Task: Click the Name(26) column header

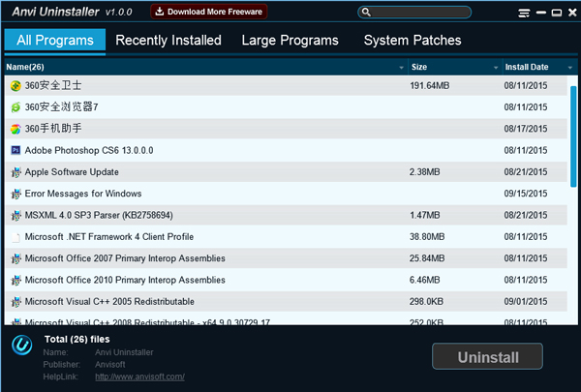Action: pyautogui.click(x=206, y=67)
